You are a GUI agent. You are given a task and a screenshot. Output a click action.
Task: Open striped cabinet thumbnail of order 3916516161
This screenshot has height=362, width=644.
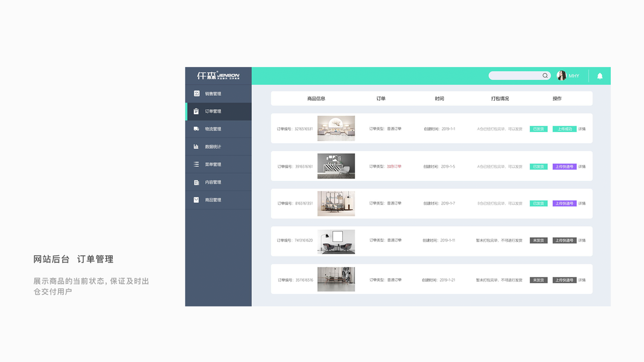click(x=336, y=167)
